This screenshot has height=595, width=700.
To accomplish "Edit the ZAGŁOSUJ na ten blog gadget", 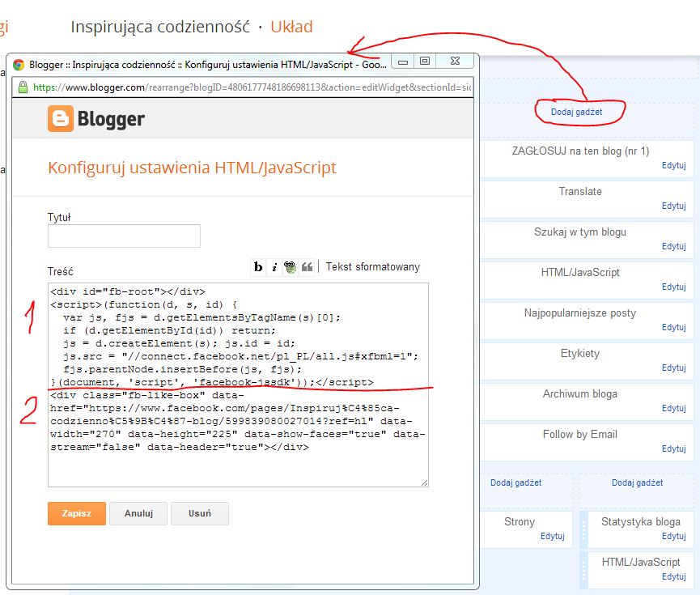I will 673,165.
